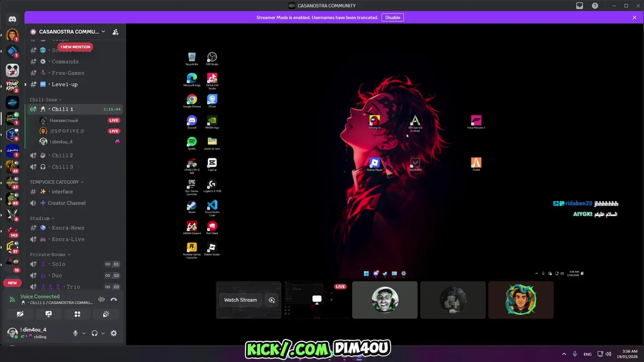This screenshot has width=644, height=362.
Task: Open Discord home direct messages icon
Action: (13, 19)
